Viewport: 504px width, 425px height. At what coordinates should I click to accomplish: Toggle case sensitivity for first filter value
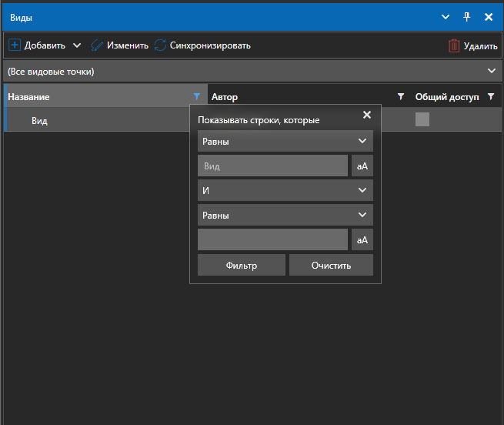point(362,166)
